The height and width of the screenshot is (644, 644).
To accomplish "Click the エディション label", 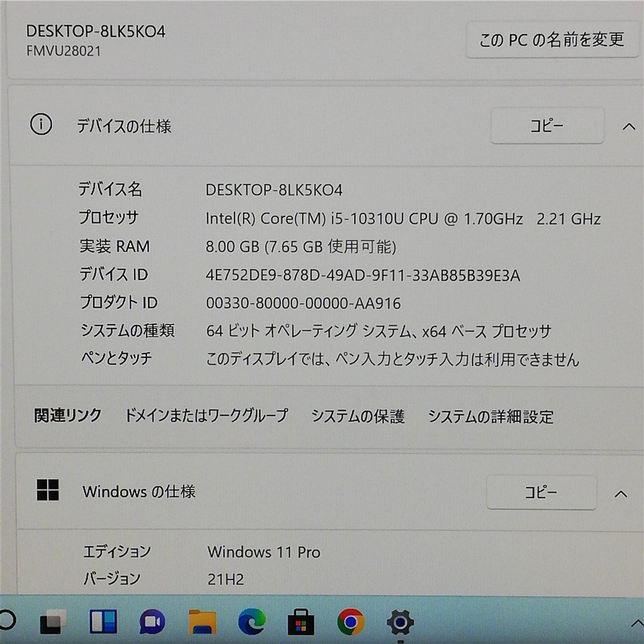I will tap(117, 551).
